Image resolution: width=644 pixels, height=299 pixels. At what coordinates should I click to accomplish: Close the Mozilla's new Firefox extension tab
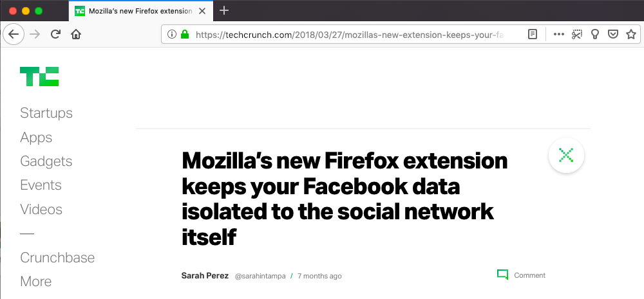(x=202, y=11)
